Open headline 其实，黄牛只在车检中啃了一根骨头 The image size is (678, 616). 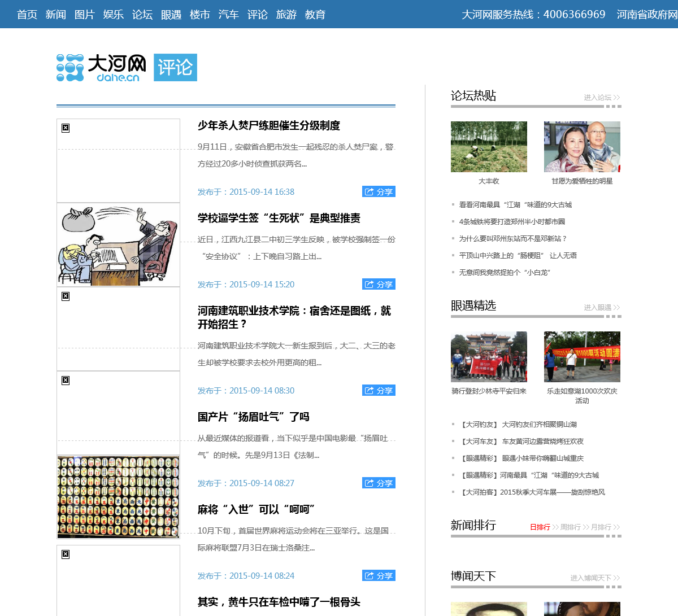279,602
